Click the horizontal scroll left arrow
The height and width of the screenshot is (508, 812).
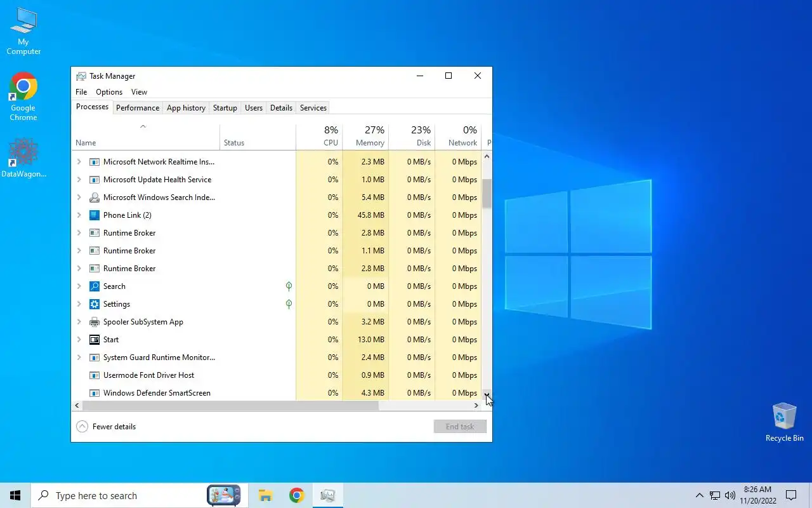coord(77,405)
